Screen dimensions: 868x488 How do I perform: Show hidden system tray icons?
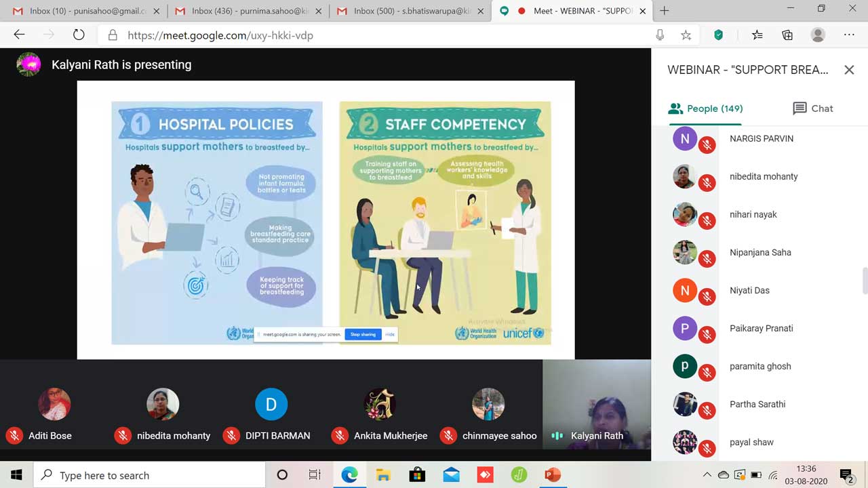pos(707,475)
